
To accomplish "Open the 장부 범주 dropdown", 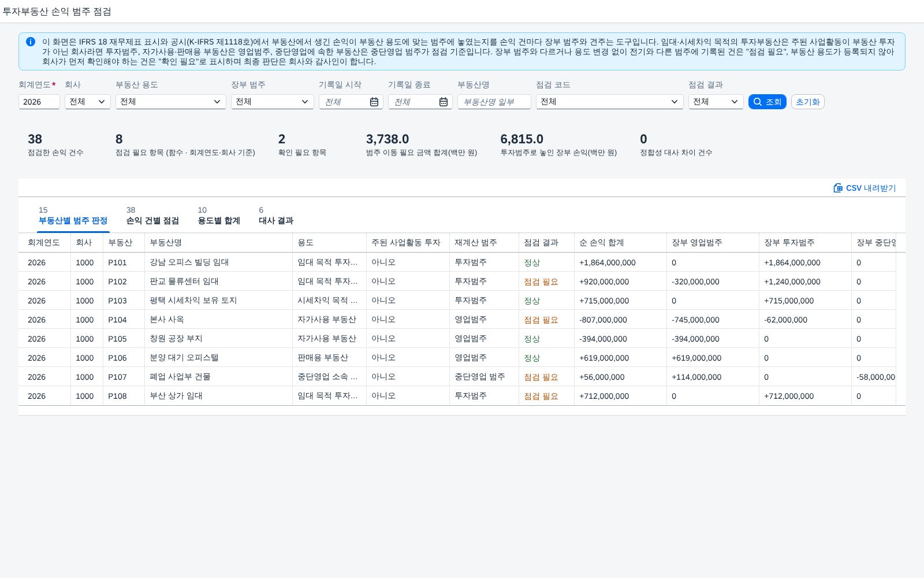I will [273, 102].
